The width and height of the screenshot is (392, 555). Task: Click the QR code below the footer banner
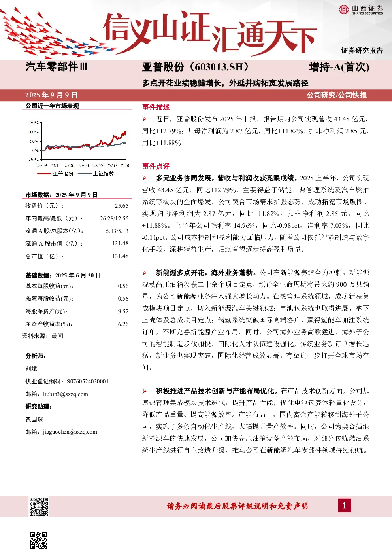[39, 540]
